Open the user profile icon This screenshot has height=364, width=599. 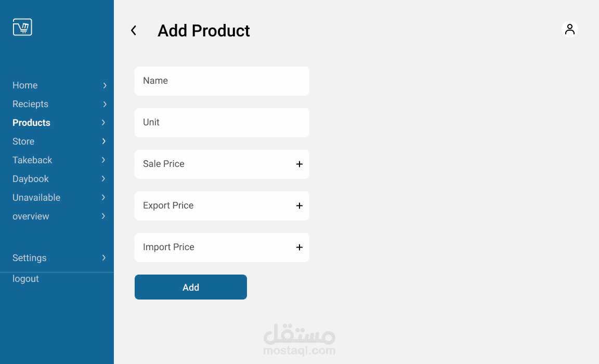[x=570, y=29]
